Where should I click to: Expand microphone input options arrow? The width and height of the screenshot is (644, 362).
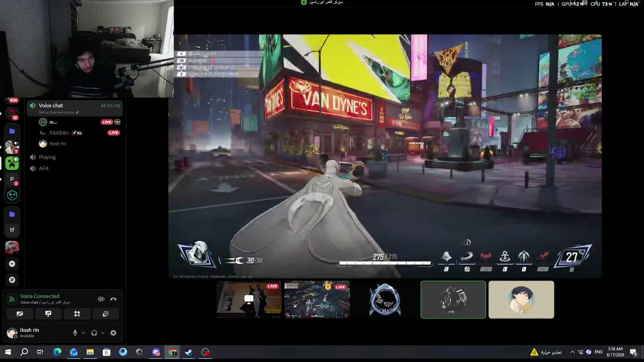[83, 333]
